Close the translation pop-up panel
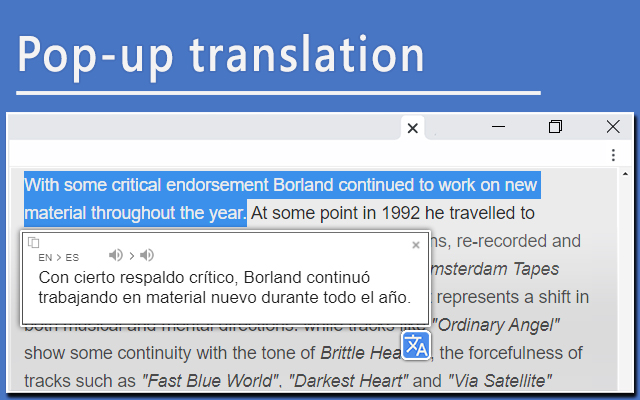Image resolution: width=640 pixels, height=400 pixels. tap(416, 245)
